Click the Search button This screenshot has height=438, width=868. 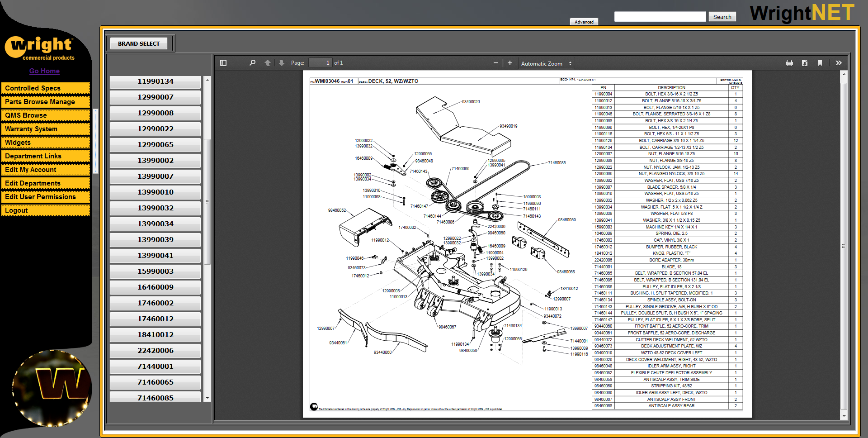click(722, 17)
